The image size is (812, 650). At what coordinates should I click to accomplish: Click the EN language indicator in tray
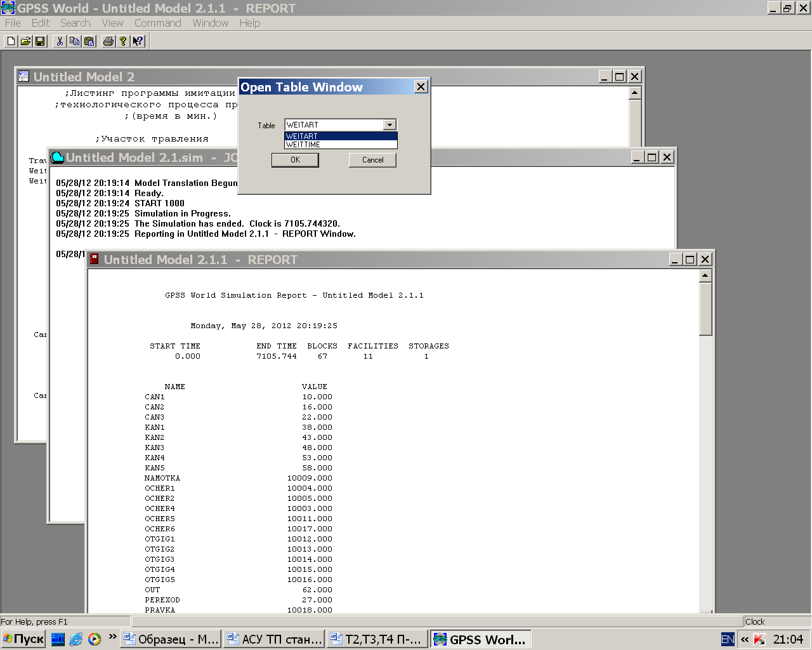click(728, 639)
